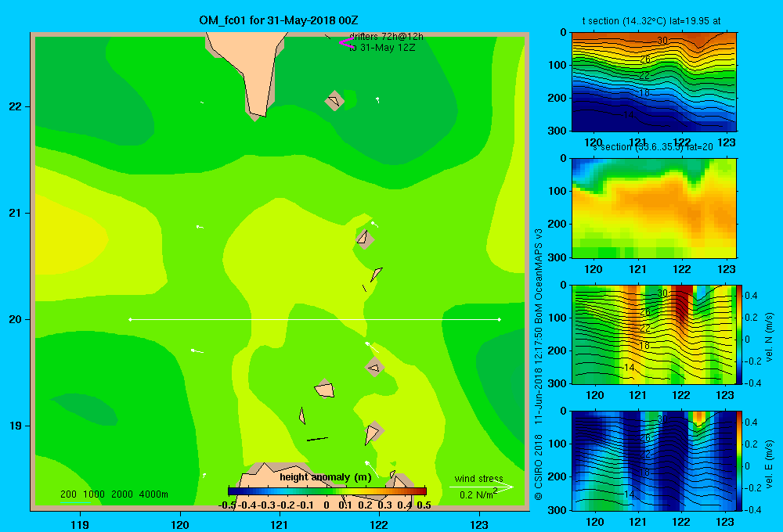Open the salinity section plot
This screenshot has height=532, width=783.
(x=654, y=208)
